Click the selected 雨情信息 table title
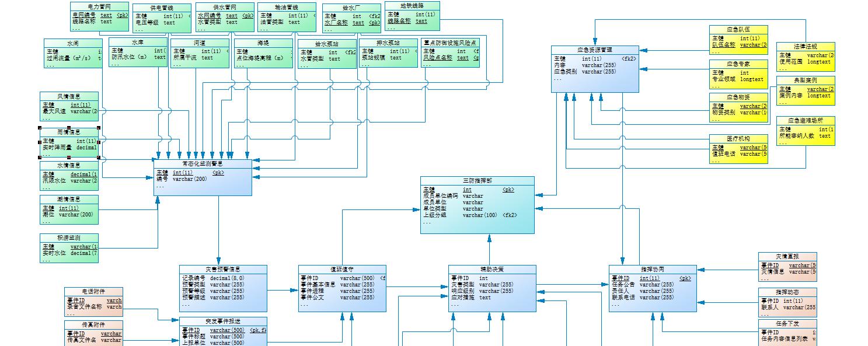This screenshot has height=346, width=868. (69, 132)
